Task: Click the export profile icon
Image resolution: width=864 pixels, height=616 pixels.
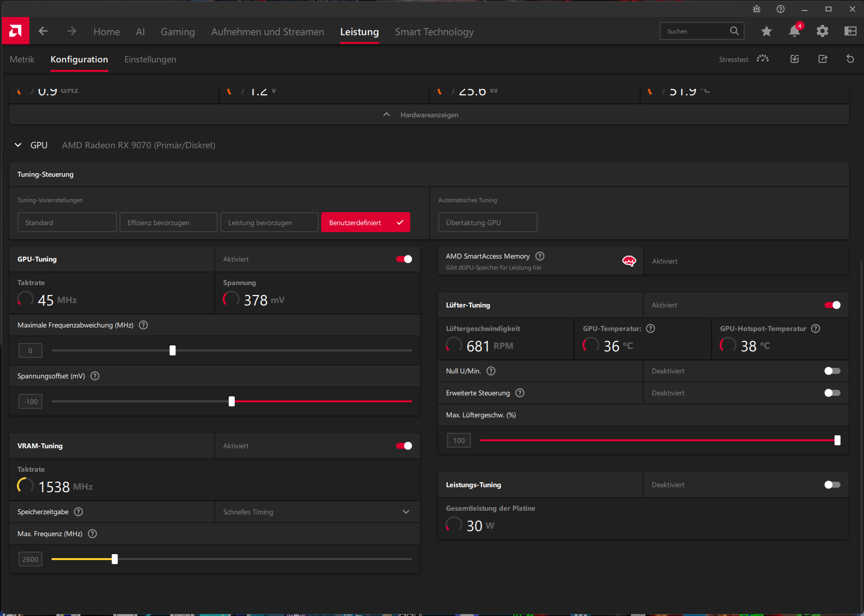Action: pos(823,59)
